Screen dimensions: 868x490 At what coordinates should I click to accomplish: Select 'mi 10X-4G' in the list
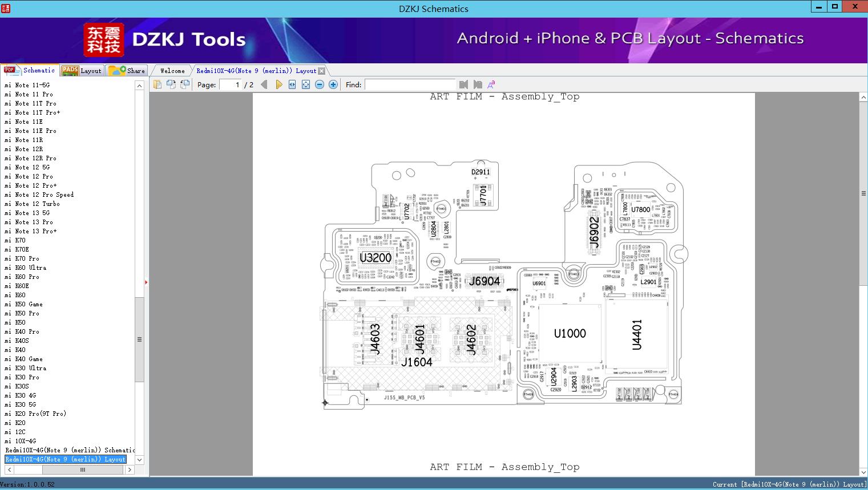click(x=20, y=441)
